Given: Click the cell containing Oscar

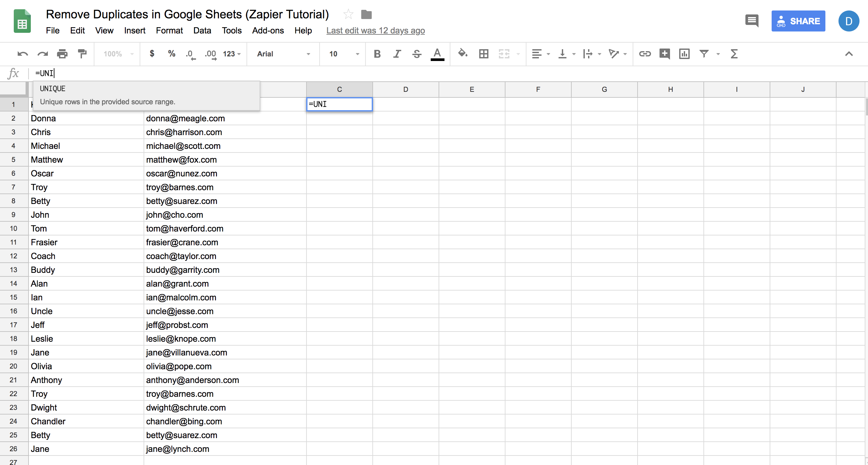Looking at the screenshot, I should tap(86, 173).
